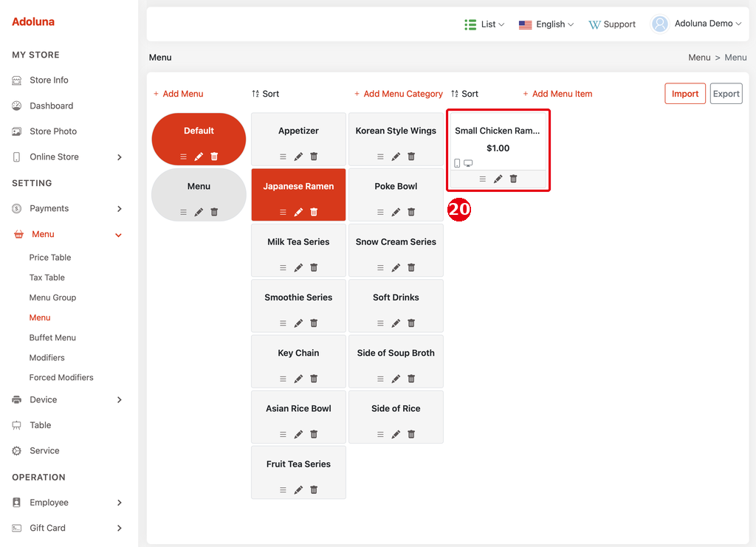This screenshot has height=547, width=756.
Task: Edit the Fruit Tea Series category
Action: point(298,489)
